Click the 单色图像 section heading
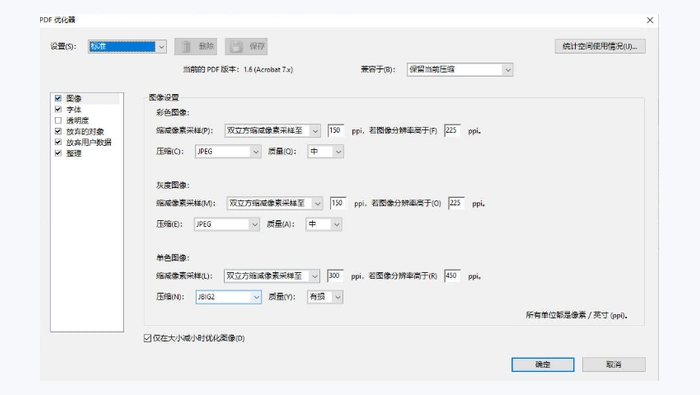This screenshot has width=700, height=395. 173,258
